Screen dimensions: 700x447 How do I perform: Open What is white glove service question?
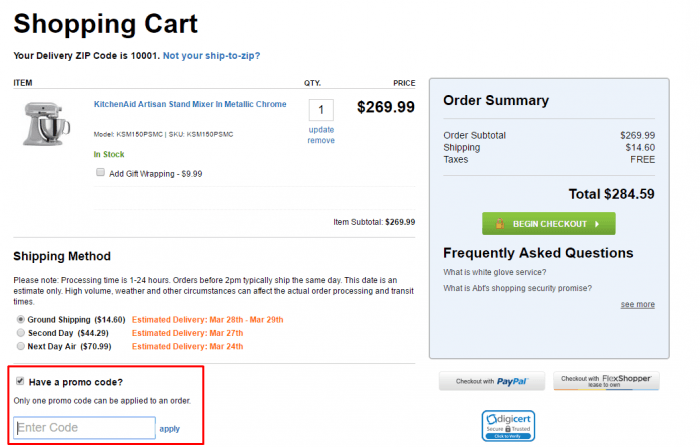(x=495, y=272)
